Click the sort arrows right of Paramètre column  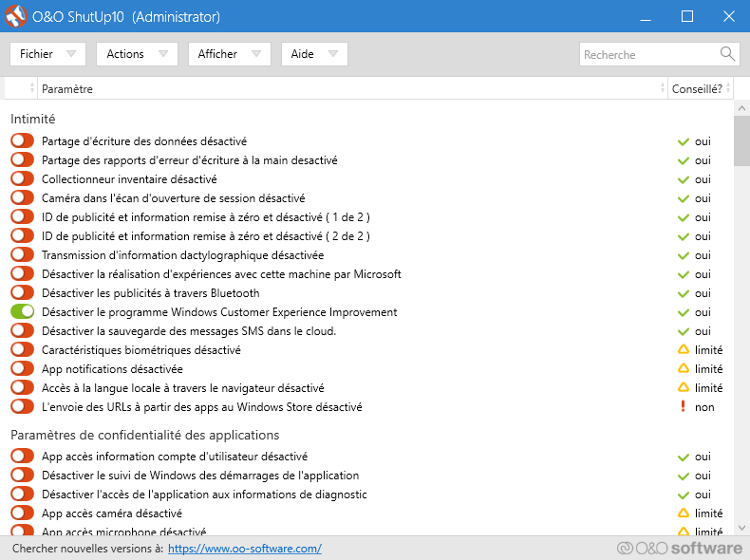pos(663,88)
